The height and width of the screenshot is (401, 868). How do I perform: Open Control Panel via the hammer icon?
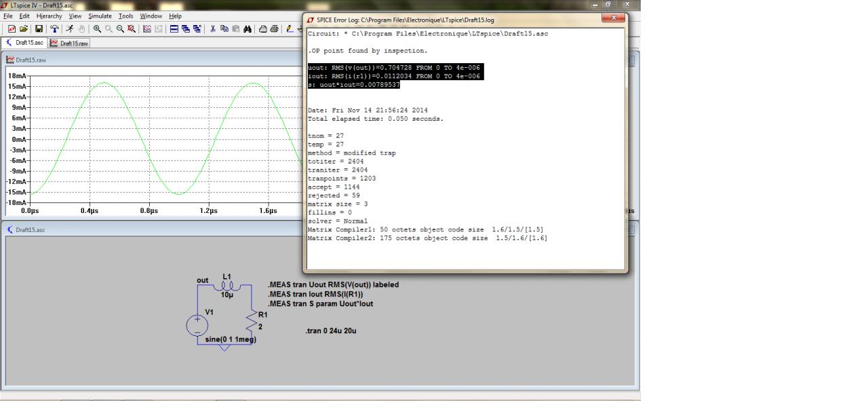(x=54, y=29)
